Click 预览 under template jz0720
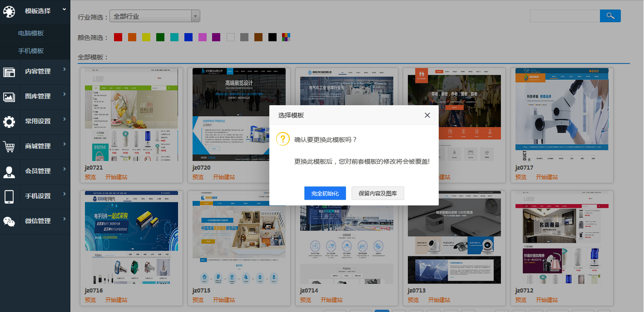The width and height of the screenshot is (644, 312). pos(198,177)
